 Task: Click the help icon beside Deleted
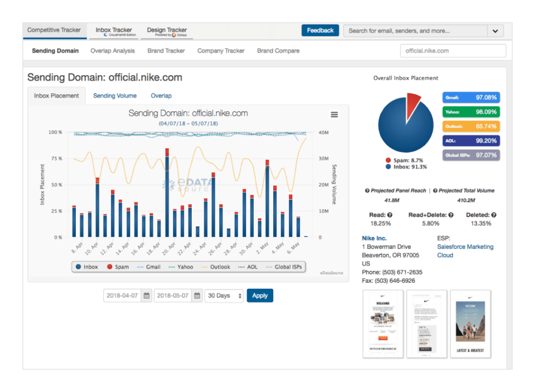tap(494, 215)
